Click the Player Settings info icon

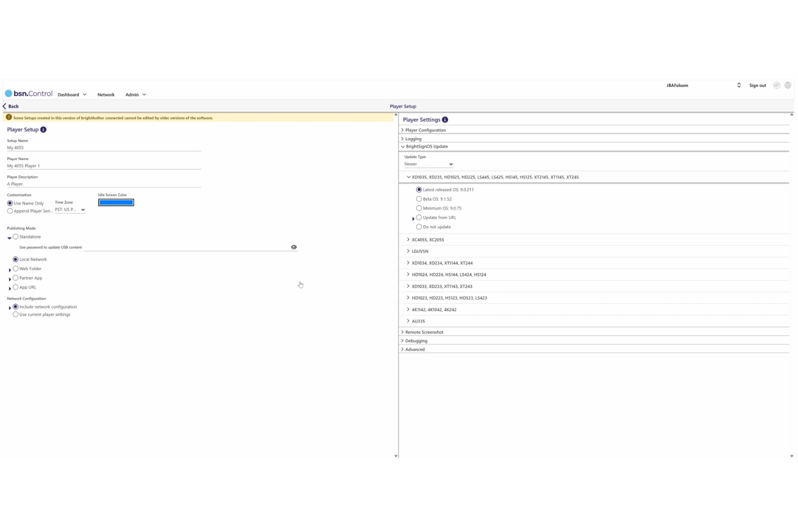(x=445, y=120)
